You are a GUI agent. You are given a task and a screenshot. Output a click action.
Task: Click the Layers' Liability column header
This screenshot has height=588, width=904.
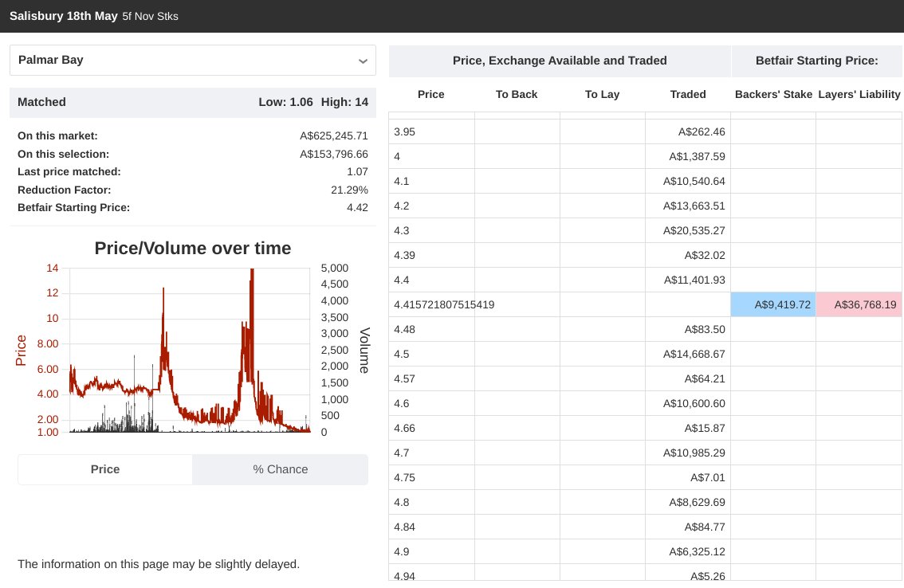859,95
